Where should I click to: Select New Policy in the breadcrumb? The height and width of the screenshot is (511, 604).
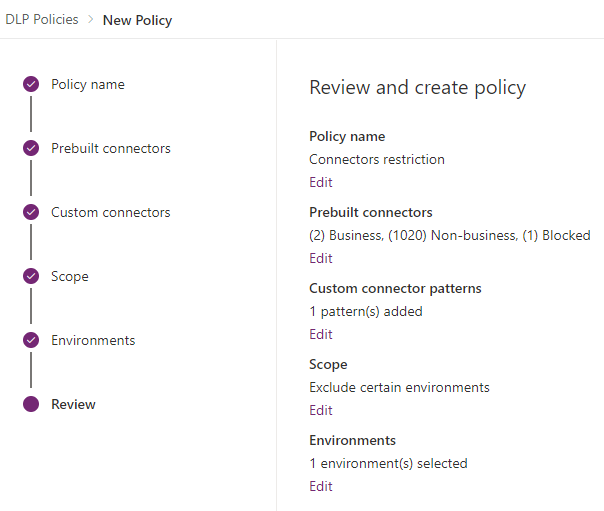[x=138, y=20]
